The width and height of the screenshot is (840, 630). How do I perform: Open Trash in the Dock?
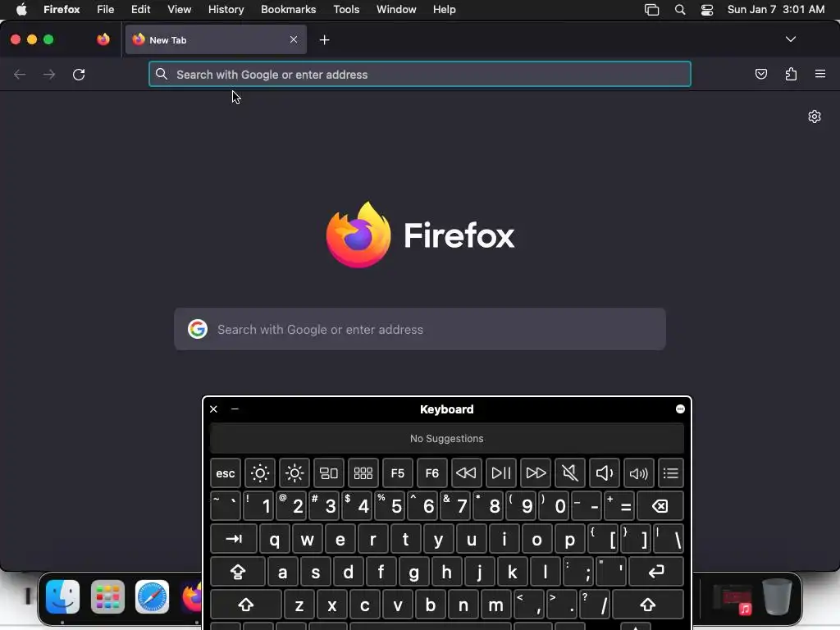tap(778, 596)
